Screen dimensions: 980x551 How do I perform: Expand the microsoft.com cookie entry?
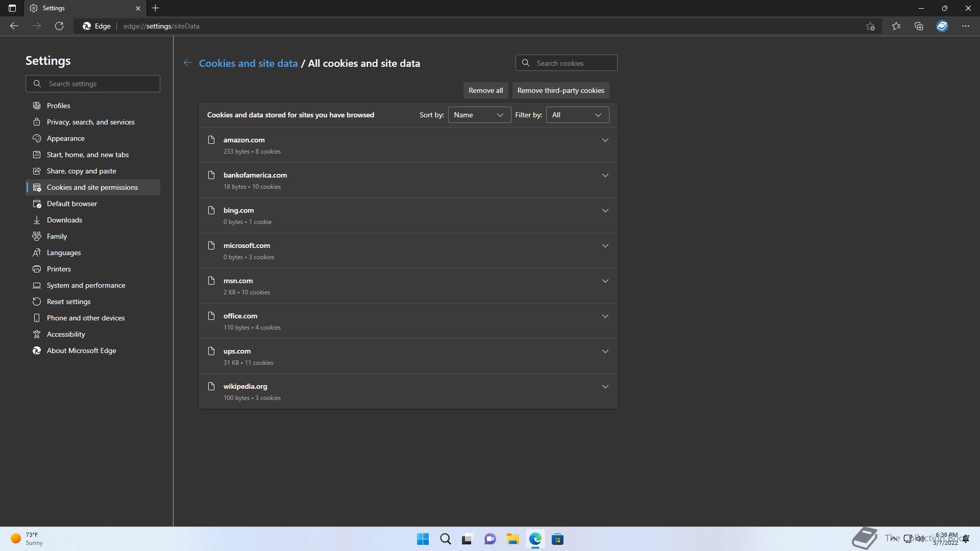(605, 245)
